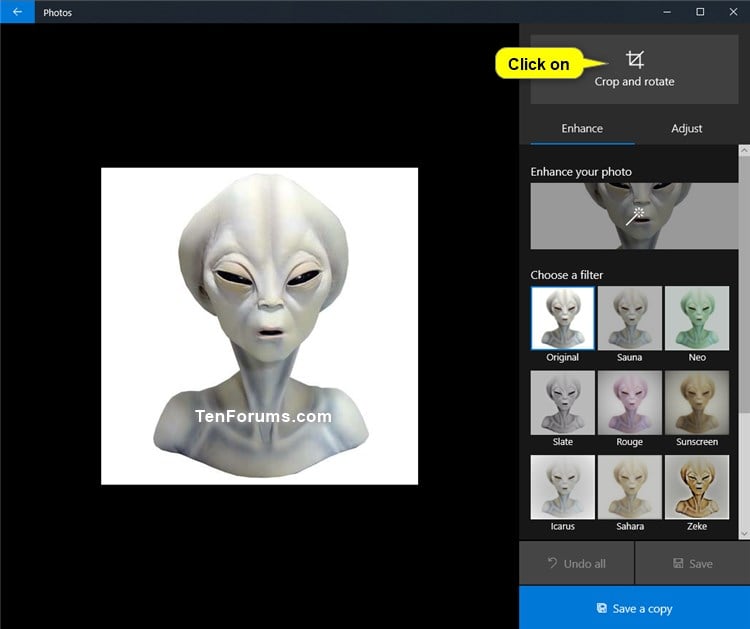Apply the Neo filter

(697, 318)
